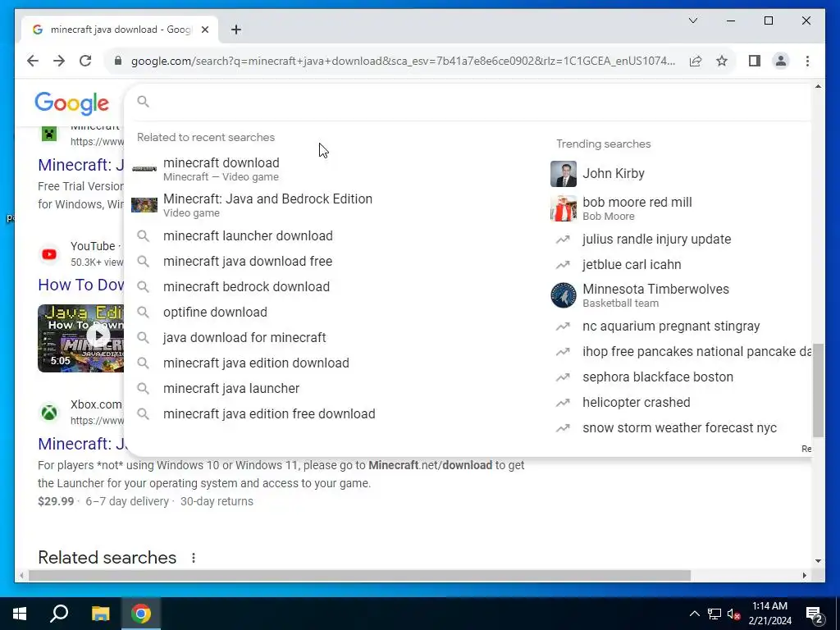Screen dimensions: 840x630
Task: Open trending 'snow storm weather forecast nyc'
Action: click(680, 428)
